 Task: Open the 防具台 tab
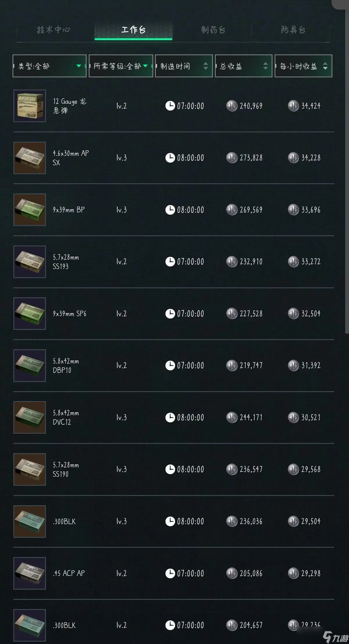point(293,30)
